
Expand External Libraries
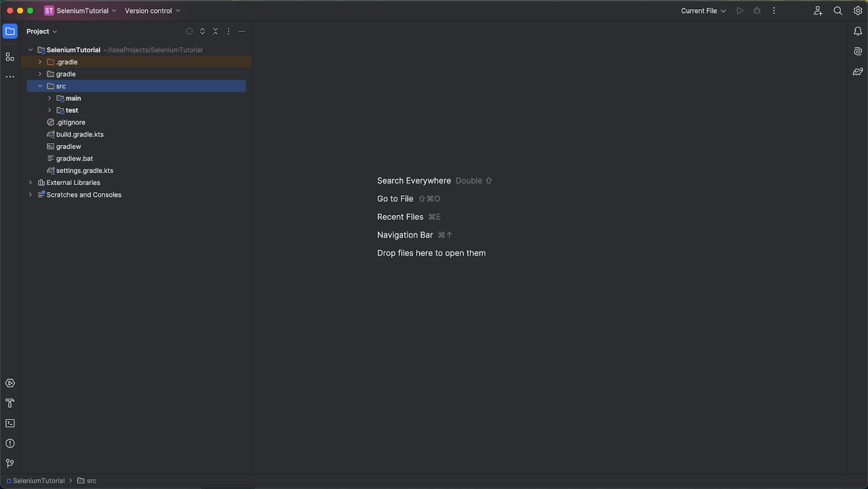click(x=30, y=182)
